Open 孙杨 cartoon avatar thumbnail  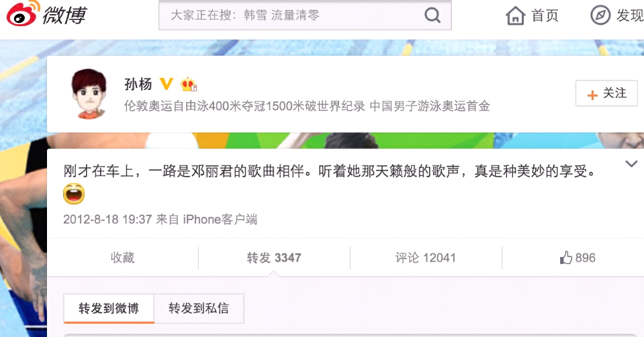[89, 93]
